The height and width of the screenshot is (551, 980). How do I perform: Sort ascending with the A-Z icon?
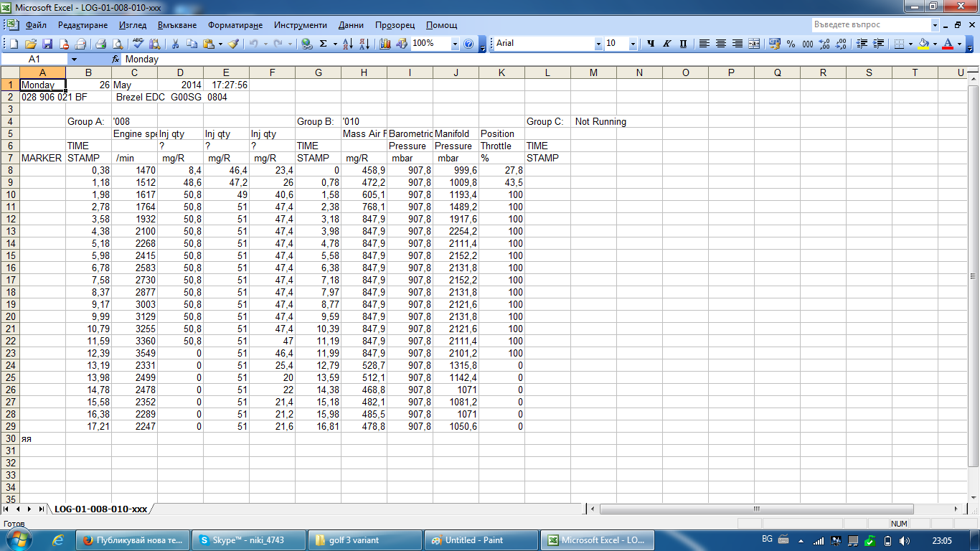coord(347,44)
